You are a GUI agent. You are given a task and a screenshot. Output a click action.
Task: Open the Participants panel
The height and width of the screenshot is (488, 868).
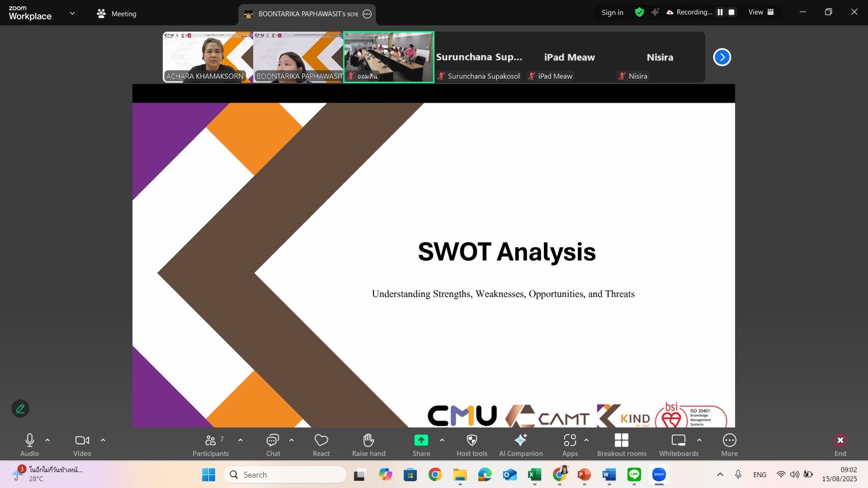point(211,445)
